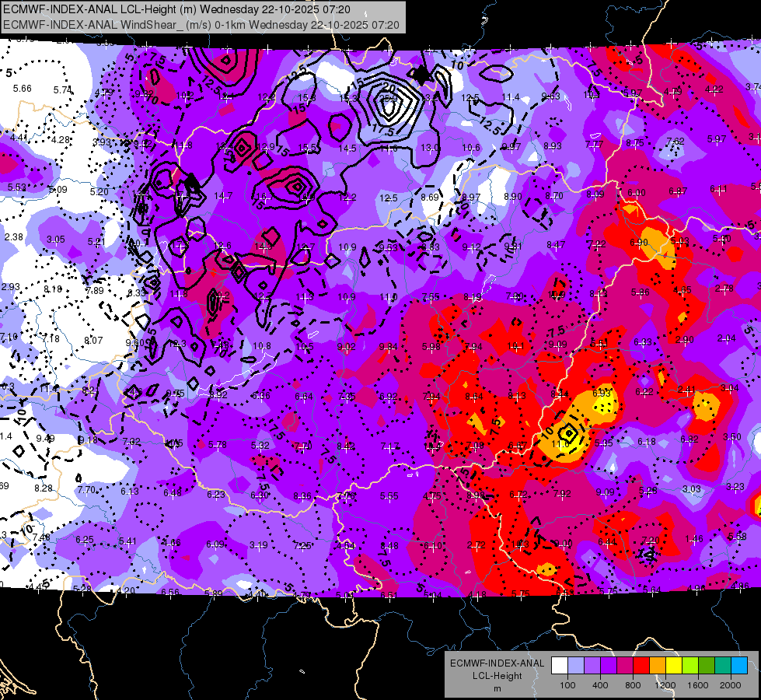Click the grid value '4.28'
Screen dimensions: 761x700
(x=60, y=140)
